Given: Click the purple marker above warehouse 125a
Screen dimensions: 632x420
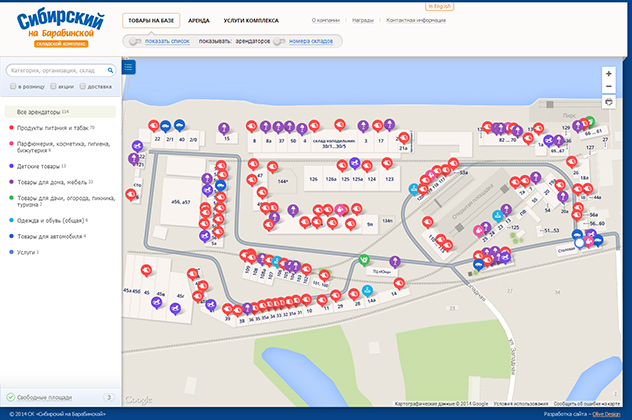Looking at the screenshot, I should [x=354, y=163].
